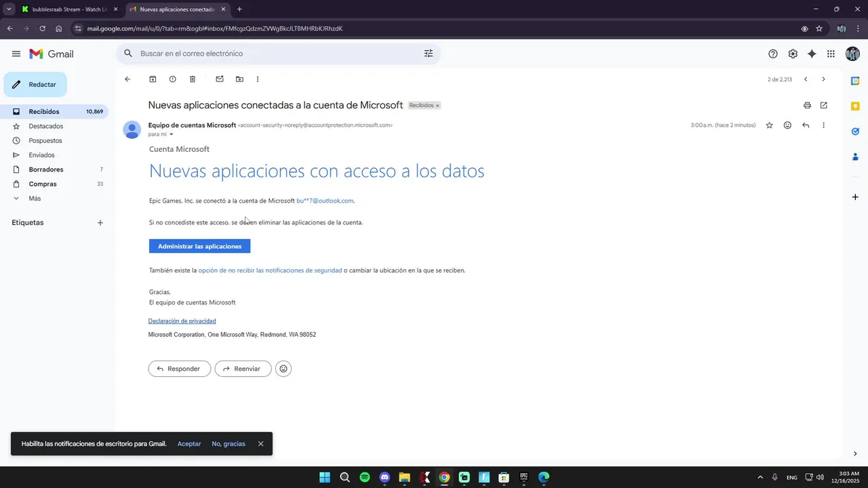
Task: Click Reenviar button
Action: click(243, 369)
